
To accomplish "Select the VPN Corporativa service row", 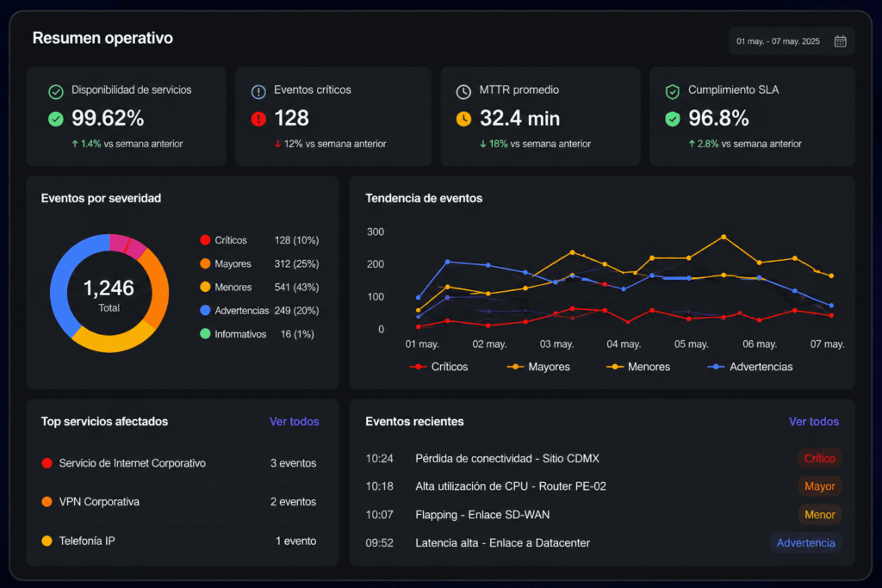I will tap(180, 502).
